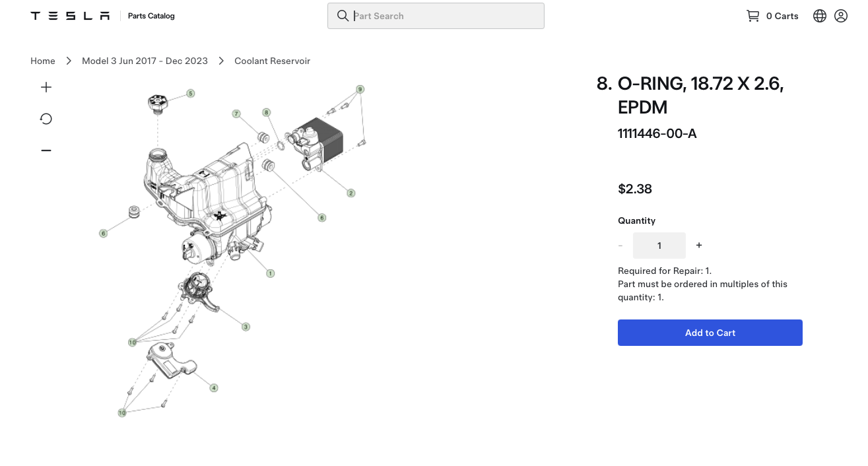Zoom out of the parts diagram
Viewport: 868px width, 466px height.
pyautogui.click(x=46, y=150)
